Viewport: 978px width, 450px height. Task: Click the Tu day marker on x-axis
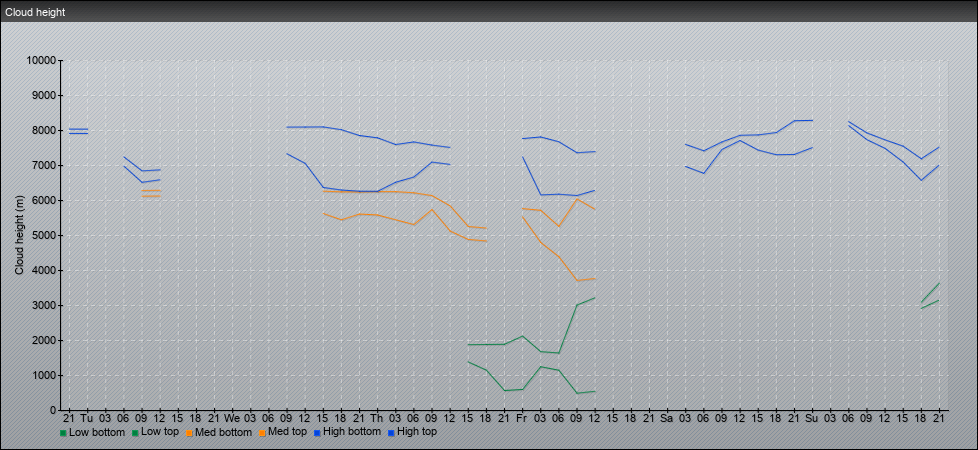[x=87, y=417]
